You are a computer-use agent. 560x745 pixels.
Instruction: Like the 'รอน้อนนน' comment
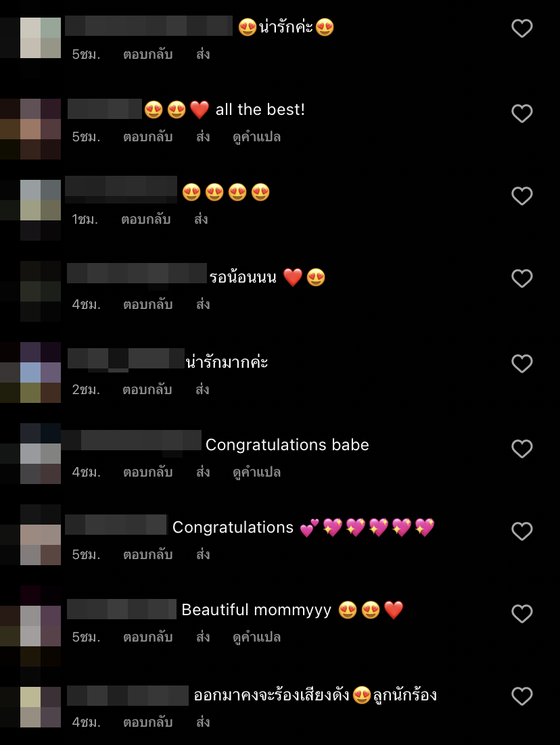[522, 279]
